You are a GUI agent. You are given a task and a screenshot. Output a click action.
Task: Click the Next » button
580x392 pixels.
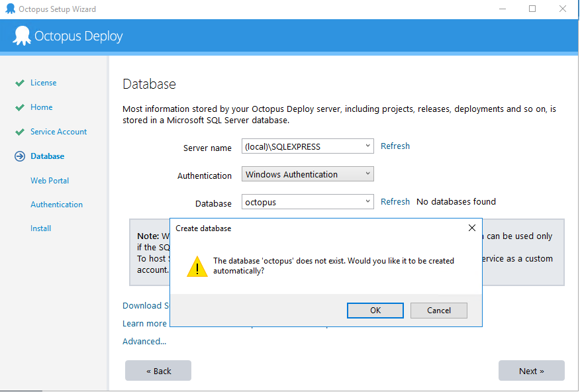coord(531,371)
